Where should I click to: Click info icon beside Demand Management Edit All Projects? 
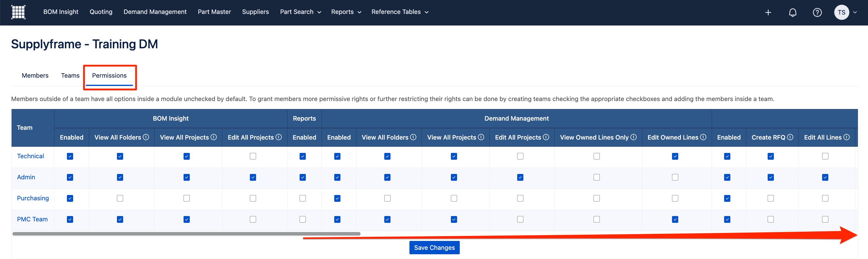pos(546,137)
